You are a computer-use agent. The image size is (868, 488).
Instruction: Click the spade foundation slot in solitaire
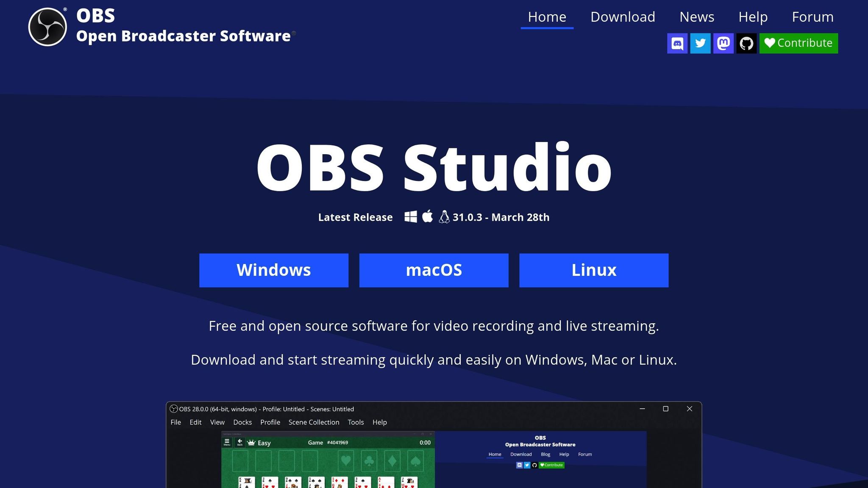pyautogui.click(x=415, y=460)
